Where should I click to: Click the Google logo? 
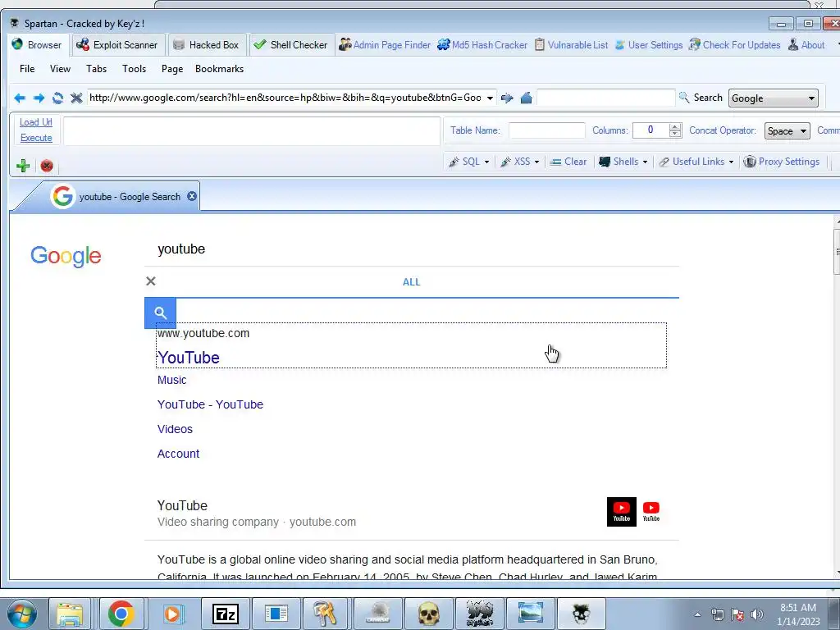click(66, 256)
